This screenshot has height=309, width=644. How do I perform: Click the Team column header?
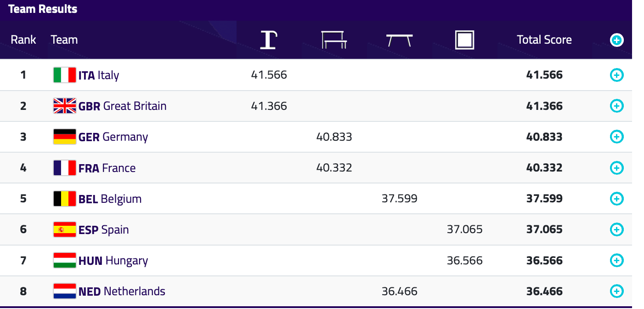click(64, 40)
